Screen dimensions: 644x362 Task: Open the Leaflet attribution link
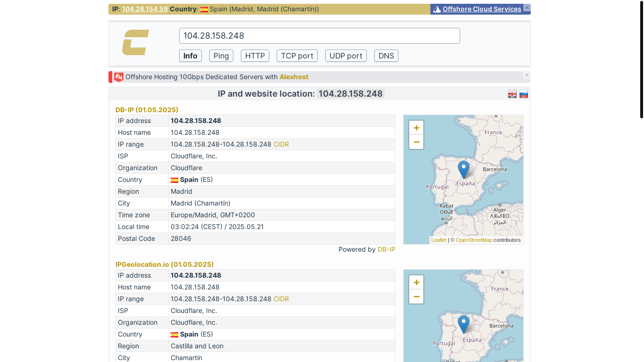click(x=439, y=240)
